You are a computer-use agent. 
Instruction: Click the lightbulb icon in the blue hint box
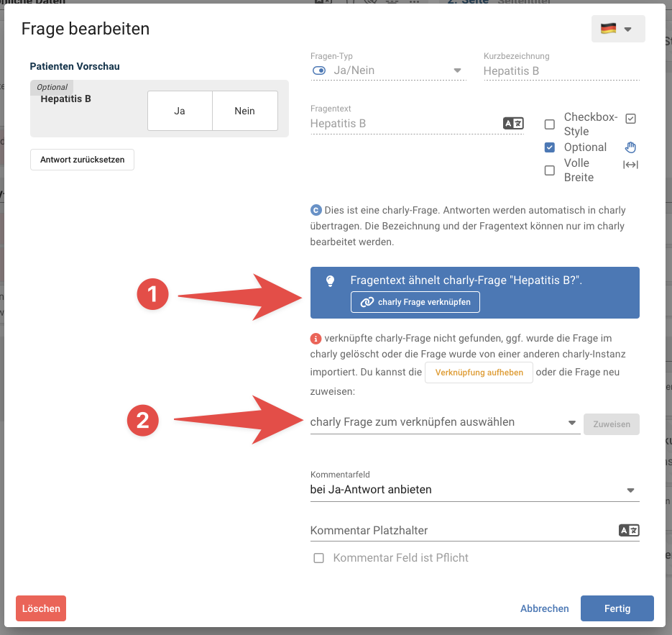click(330, 281)
